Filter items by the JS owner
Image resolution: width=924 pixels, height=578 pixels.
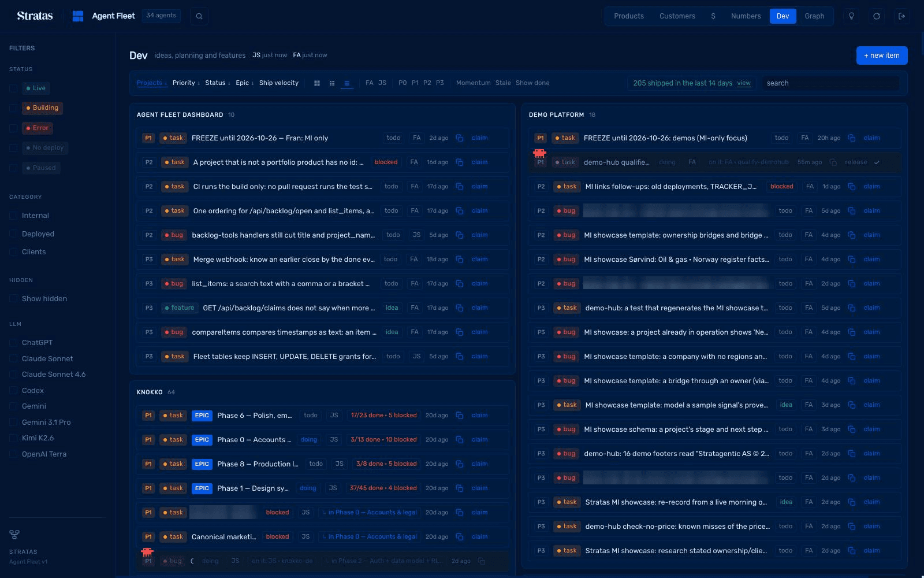(382, 83)
